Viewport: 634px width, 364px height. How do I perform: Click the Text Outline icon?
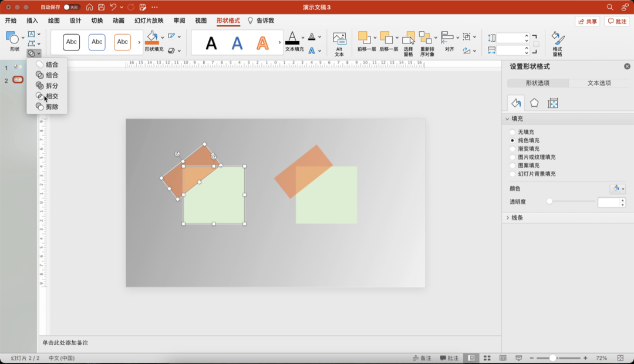pos(312,37)
